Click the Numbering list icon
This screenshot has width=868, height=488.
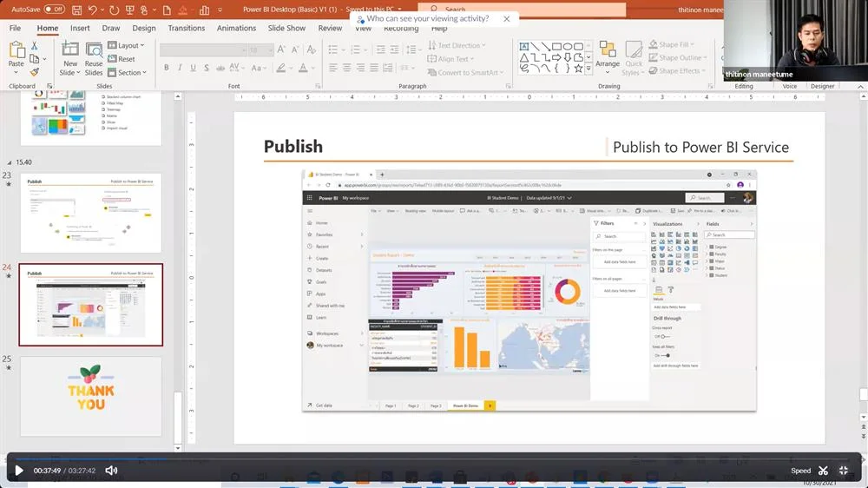coord(355,49)
